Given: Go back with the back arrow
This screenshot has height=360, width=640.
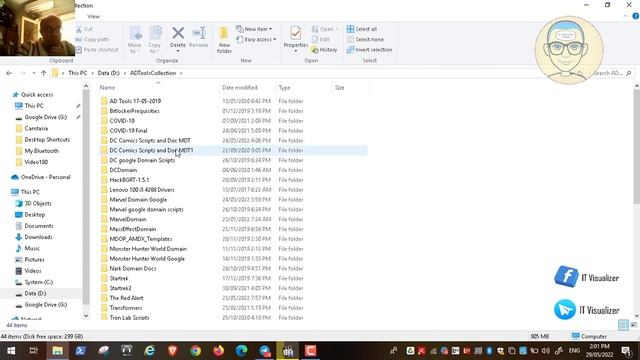Looking at the screenshot, I should [9, 73].
